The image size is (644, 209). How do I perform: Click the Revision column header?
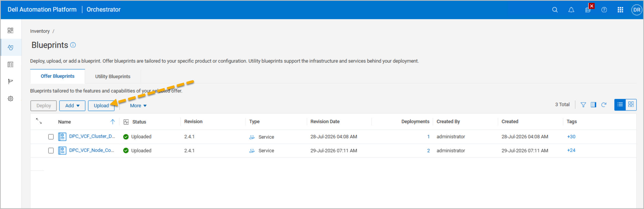point(193,122)
